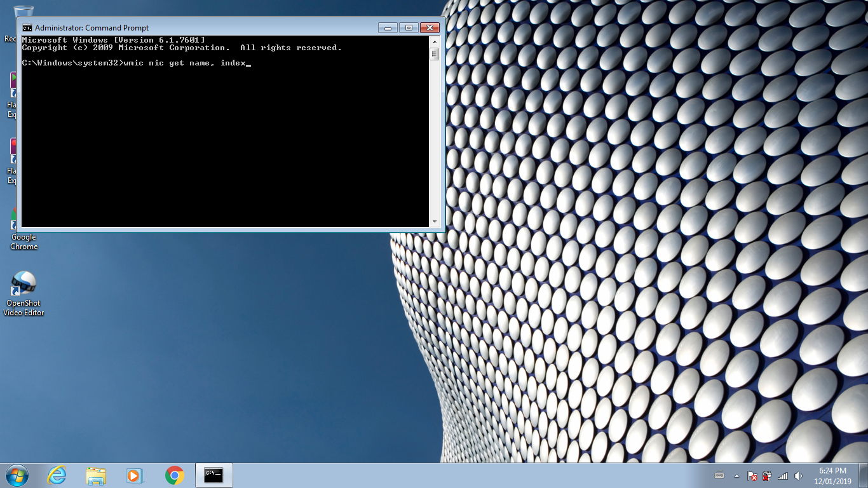Open Action Center flag icon
The width and height of the screenshot is (868, 488).
[752, 475]
